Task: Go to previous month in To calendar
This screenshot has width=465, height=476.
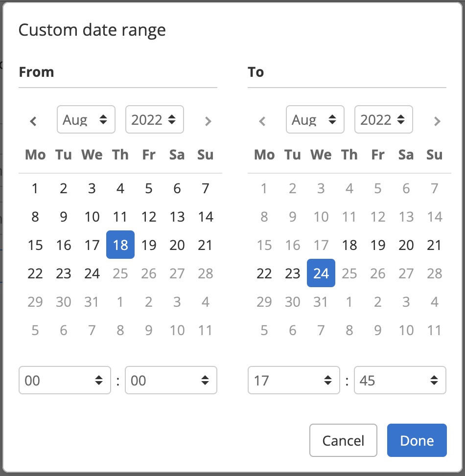Action: coord(262,121)
